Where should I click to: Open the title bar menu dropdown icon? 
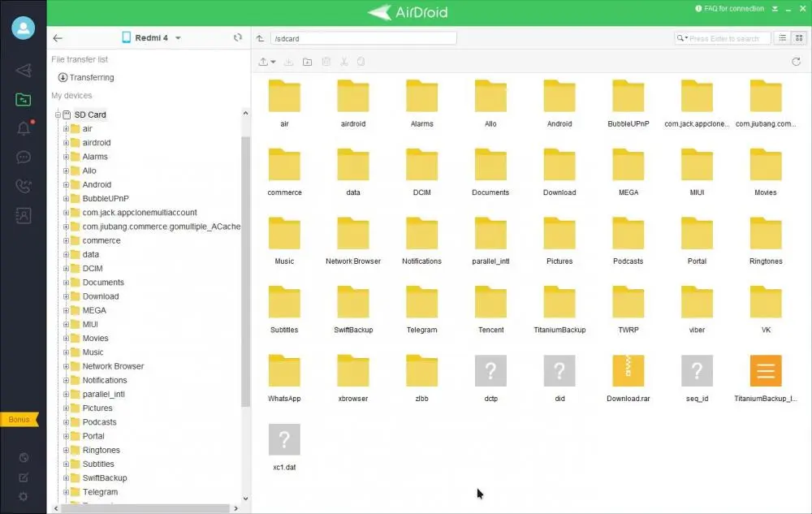click(775, 9)
